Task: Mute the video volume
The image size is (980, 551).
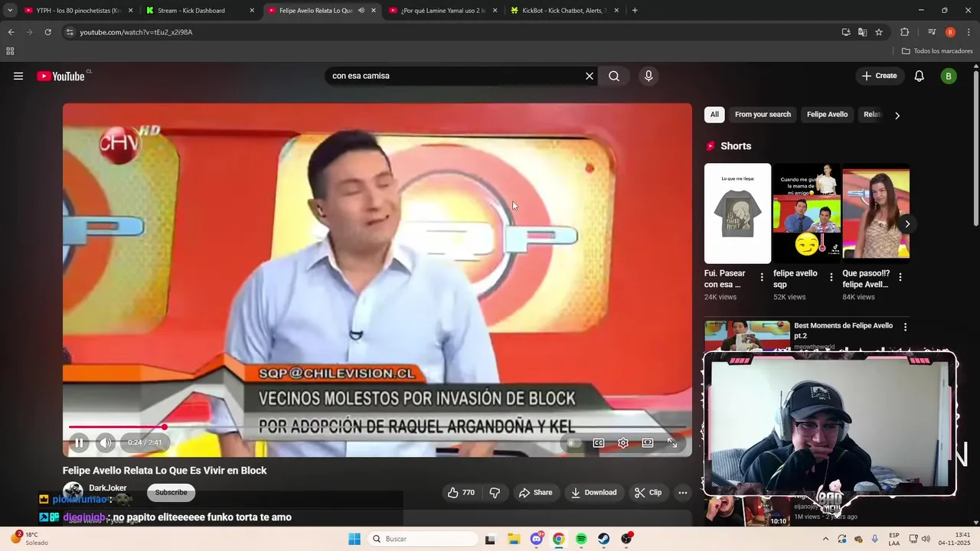Action: tap(106, 442)
